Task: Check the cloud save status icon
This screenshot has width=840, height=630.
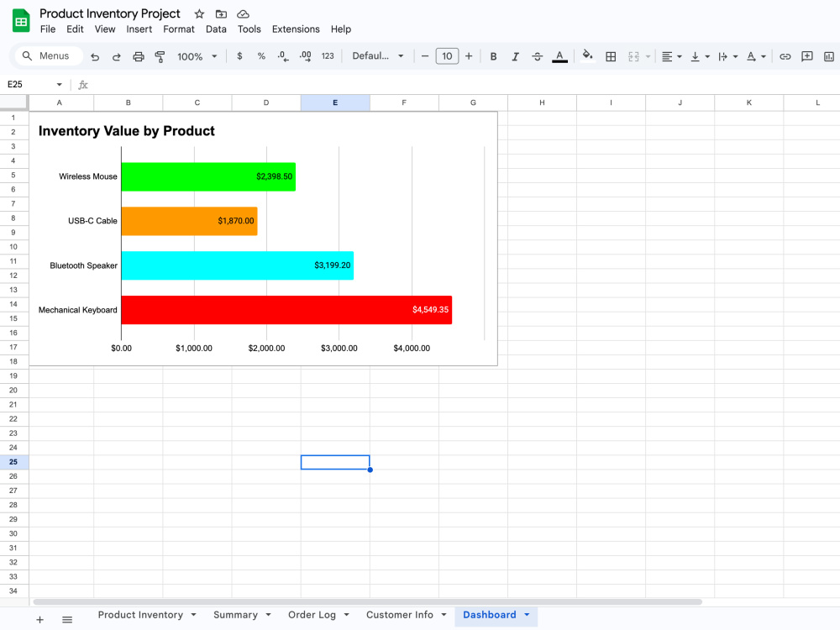Action: point(244,14)
